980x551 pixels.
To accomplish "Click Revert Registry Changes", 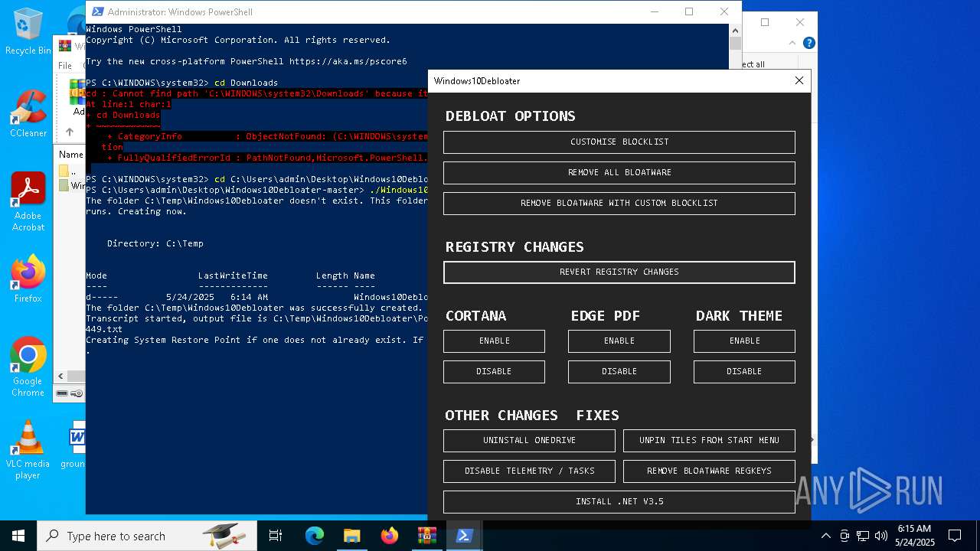I will [619, 272].
